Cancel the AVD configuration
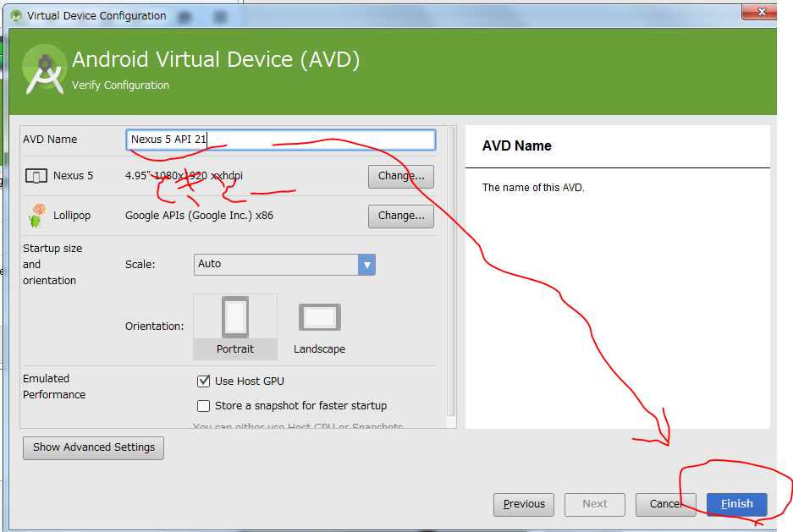793x532 pixels. [665, 504]
